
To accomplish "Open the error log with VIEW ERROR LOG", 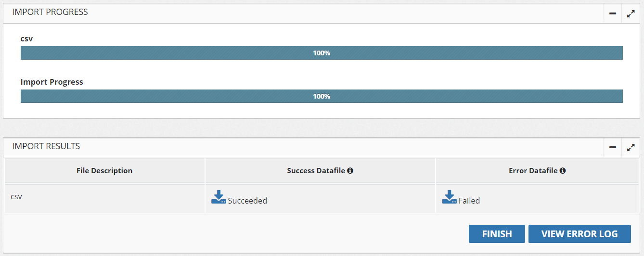I will click(x=580, y=234).
